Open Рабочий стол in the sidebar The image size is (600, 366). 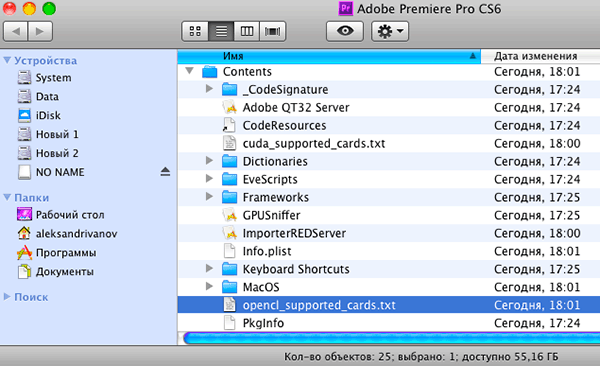[x=60, y=215]
